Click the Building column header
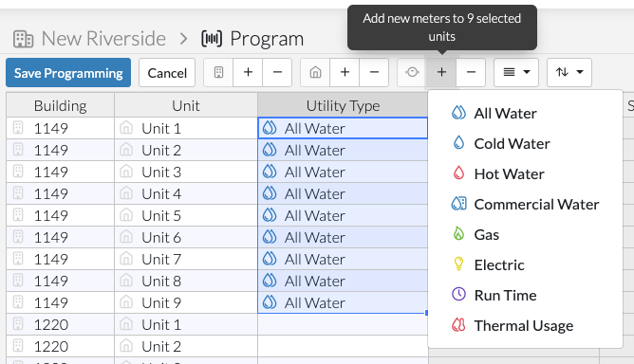This screenshot has width=634, height=364. [60, 105]
